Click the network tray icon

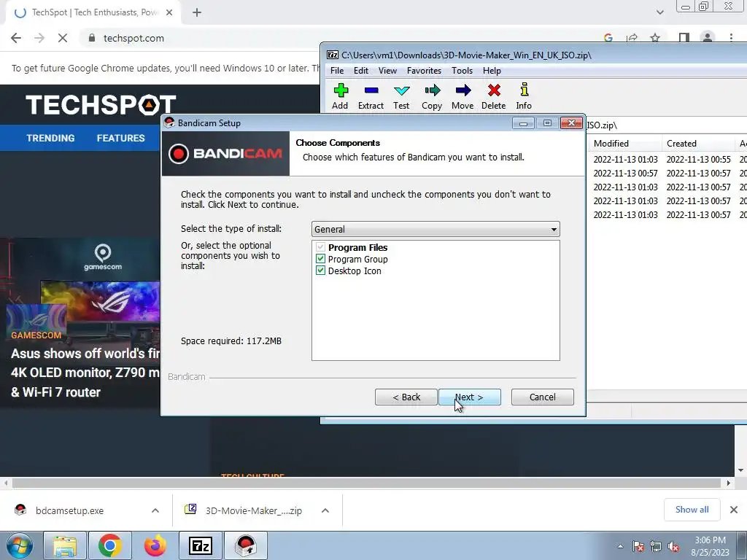(x=656, y=547)
